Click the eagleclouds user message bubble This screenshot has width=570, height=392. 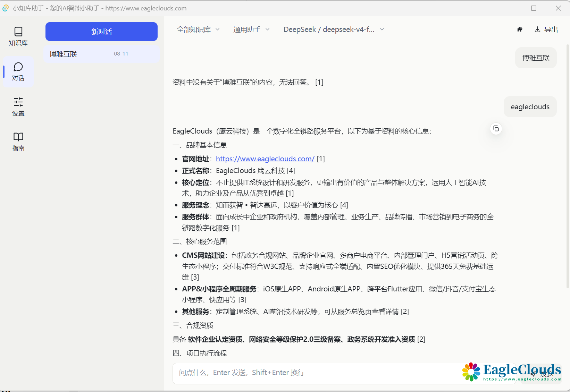pos(530,107)
